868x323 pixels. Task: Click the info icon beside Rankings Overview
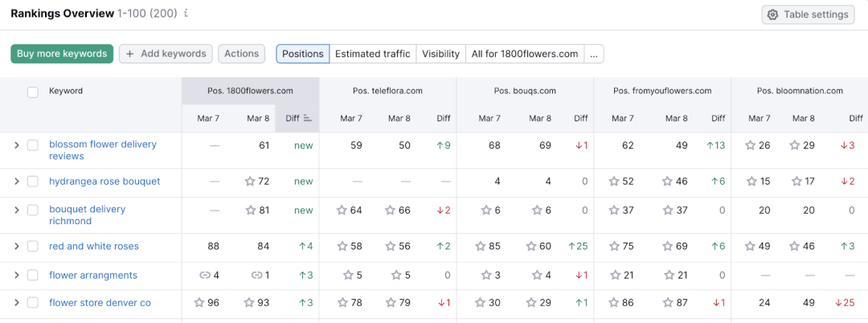point(186,14)
